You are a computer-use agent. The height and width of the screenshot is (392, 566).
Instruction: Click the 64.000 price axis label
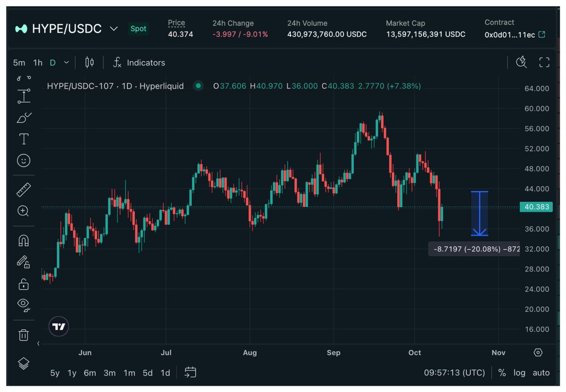pos(536,89)
